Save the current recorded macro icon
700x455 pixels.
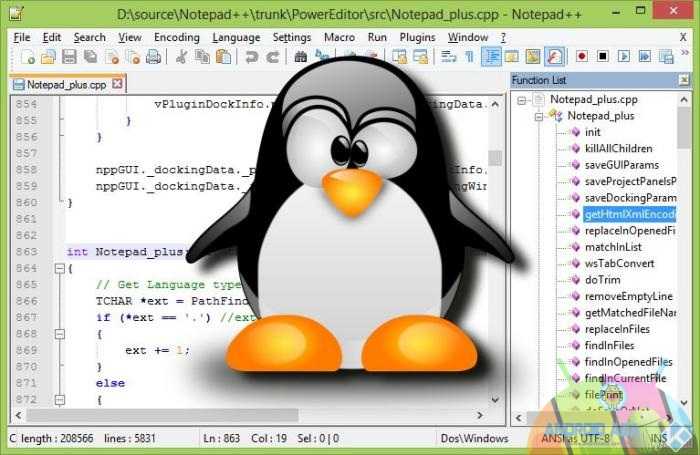point(666,56)
